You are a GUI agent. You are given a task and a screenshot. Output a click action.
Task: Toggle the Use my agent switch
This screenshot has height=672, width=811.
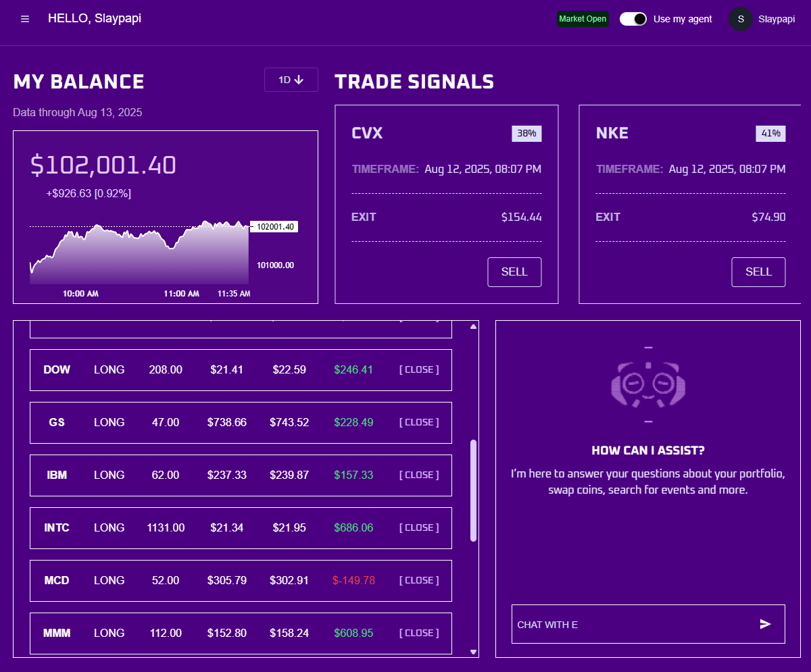click(x=633, y=19)
